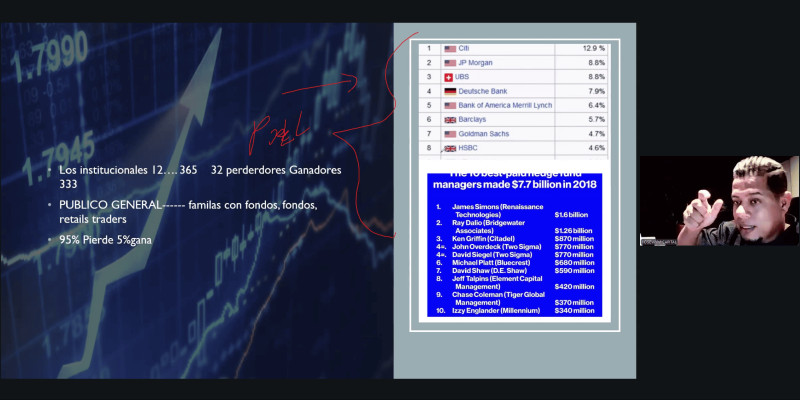Image resolution: width=800 pixels, height=400 pixels.
Task: Click the UK flag beside HSBC
Action: pos(450,148)
